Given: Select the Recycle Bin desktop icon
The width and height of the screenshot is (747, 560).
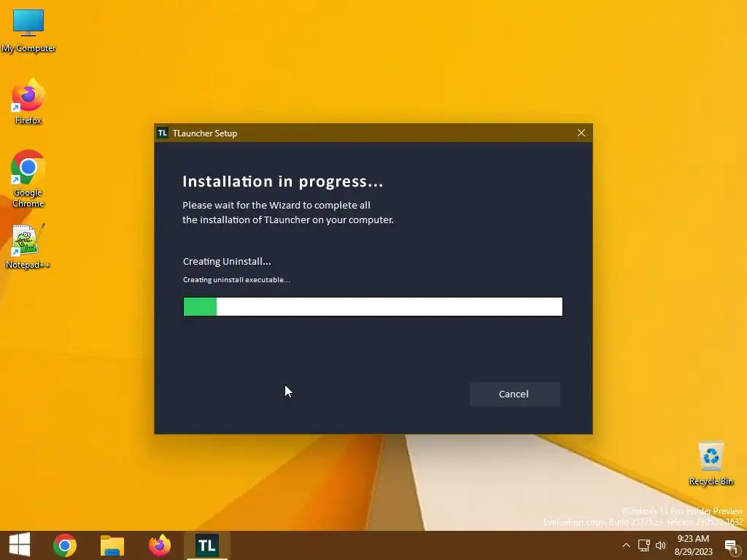Looking at the screenshot, I should point(711,463).
